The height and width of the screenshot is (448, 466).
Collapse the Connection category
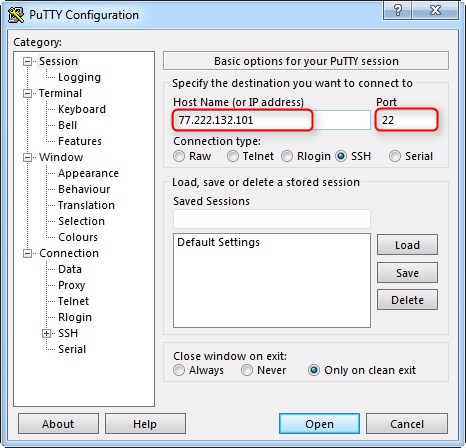(27, 253)
